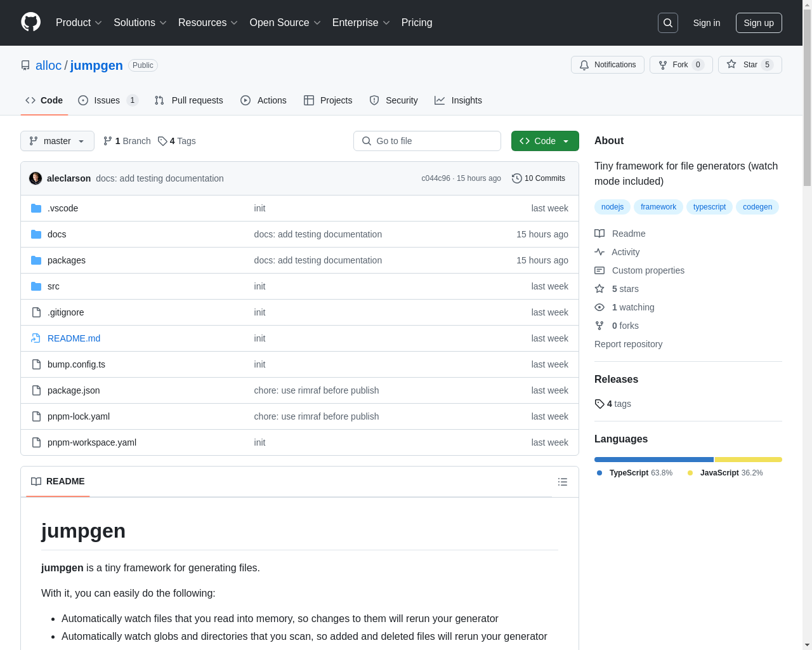The image size is (812, 650).
Task: Select the Code tab
Action: (44, 100)
